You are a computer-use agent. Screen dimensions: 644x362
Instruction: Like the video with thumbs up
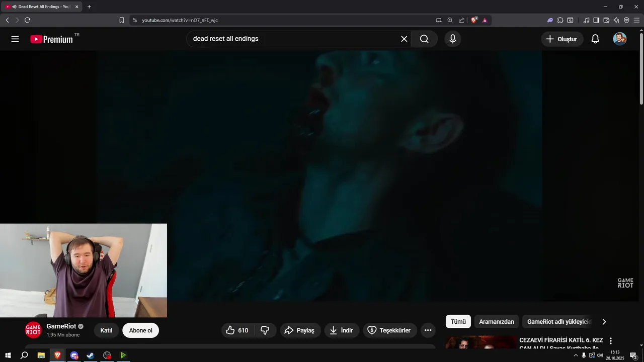[x=238, y=330]
